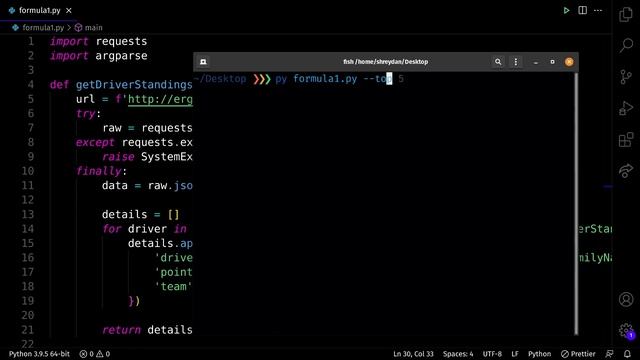Click the terminal search magnifier icon
640x360 pixels.
(x=498, y=62)
